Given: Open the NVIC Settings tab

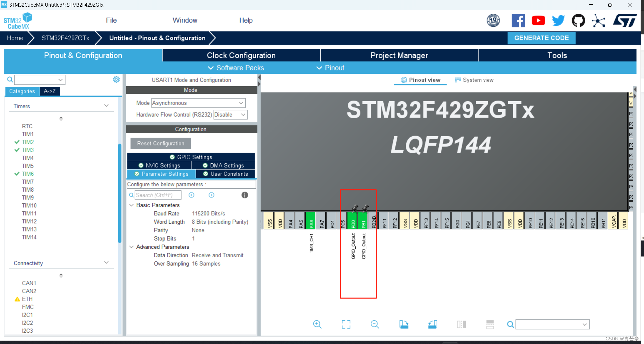Looking at the screenshot, I should [159, 165].
